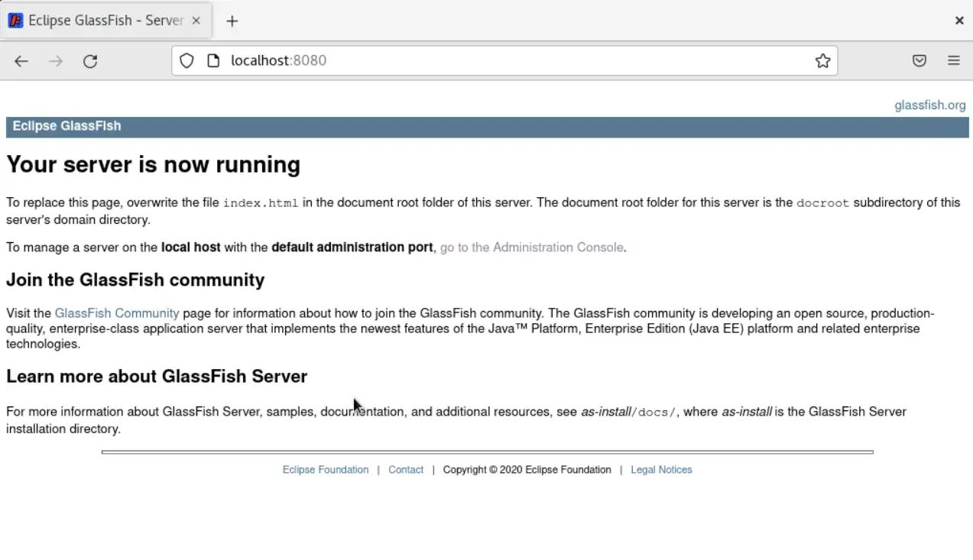Open the Firefox application menu

pyautogui.click(x=953, y=60)
